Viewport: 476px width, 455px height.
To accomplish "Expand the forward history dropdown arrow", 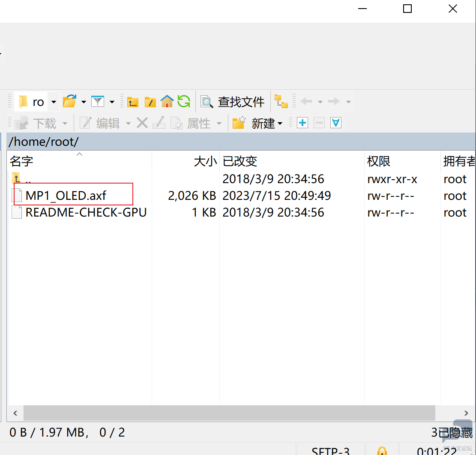I will [x=348, y=102].
